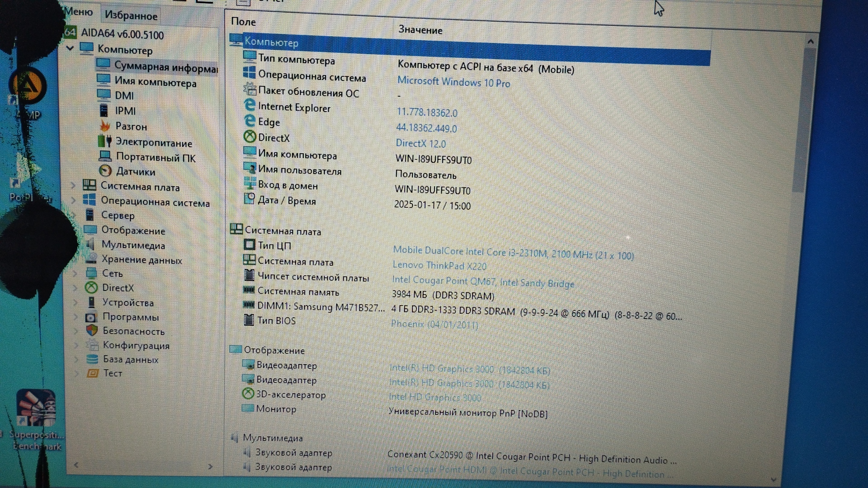Image resolution: width=868 pixels, height=488 pixels.
Task: Expand the Конфигурация tree node
Action: 77,345
